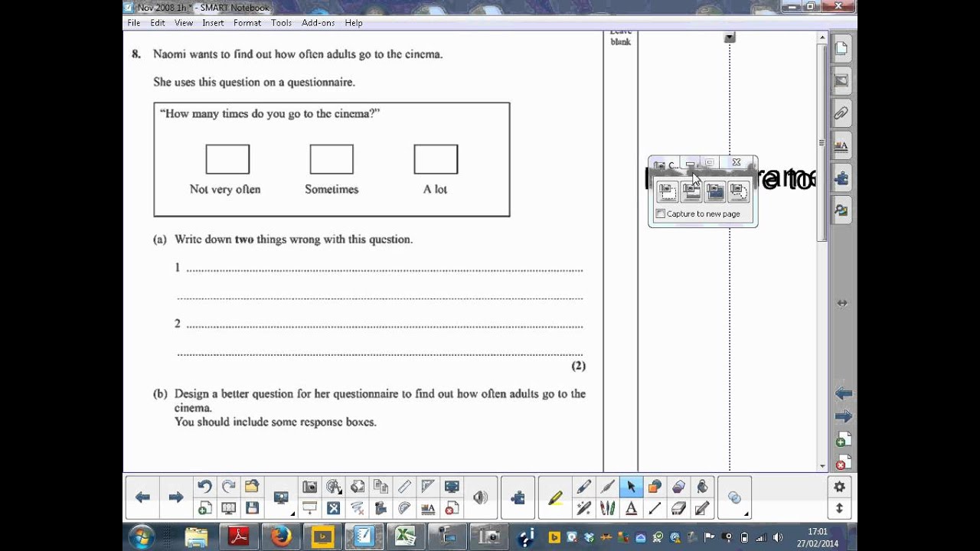Open Properties tab in side panel
Image resolution: width=980 pixels, height=551 pixels.
click(841, 146)
